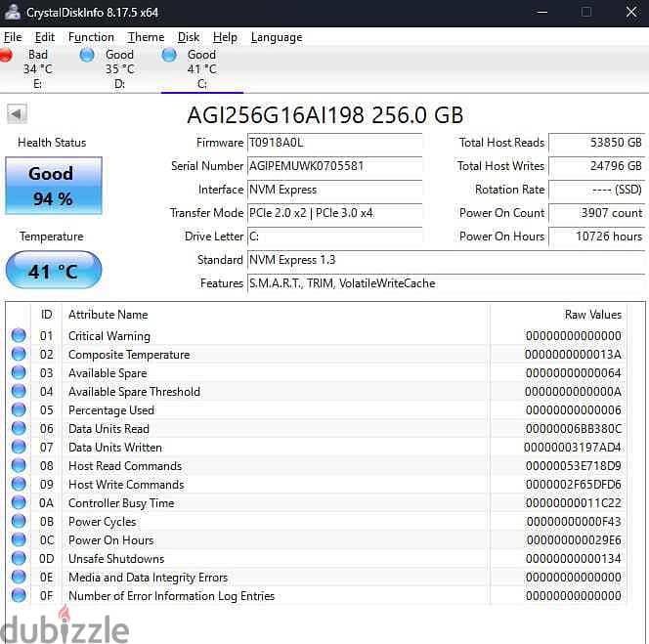Click the Power On Count value 3907 count

point(596,213)
